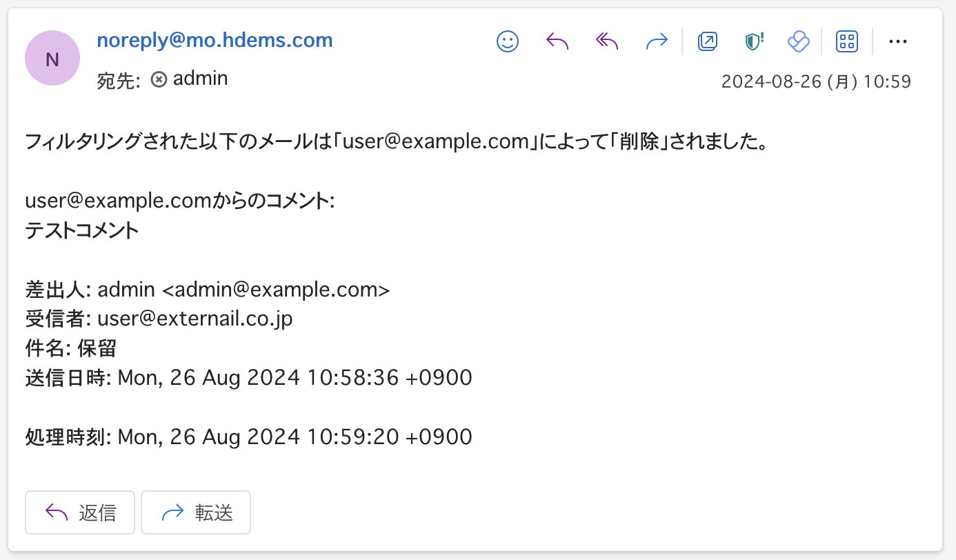Image resolution: width=956 pixels, height=560 pixels.
Task: Click the sender avatar with letter N
Action: [x=52, y=59]
